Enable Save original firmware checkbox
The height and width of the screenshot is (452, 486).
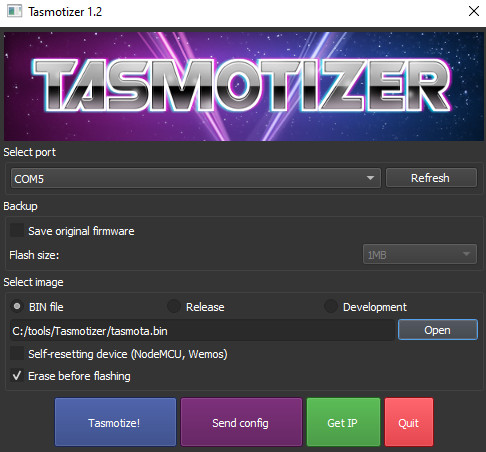17,230
